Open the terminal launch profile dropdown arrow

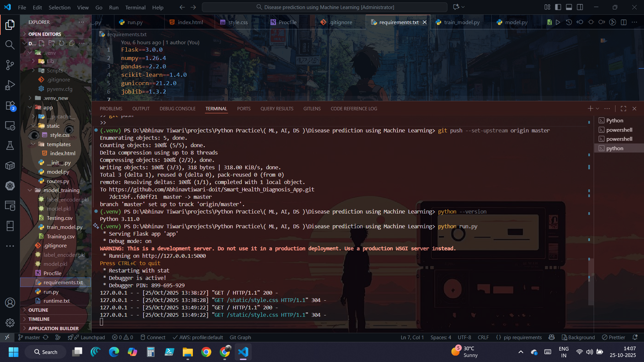(597, 109)
